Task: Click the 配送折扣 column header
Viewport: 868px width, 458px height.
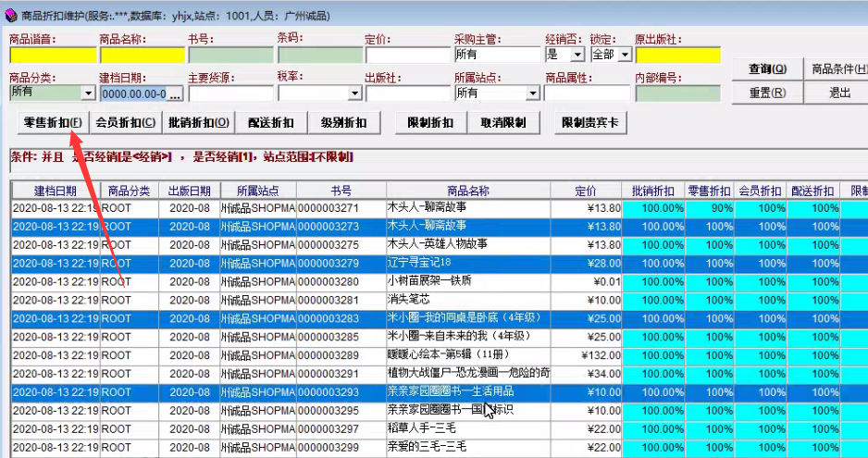Action: point(812,191)
